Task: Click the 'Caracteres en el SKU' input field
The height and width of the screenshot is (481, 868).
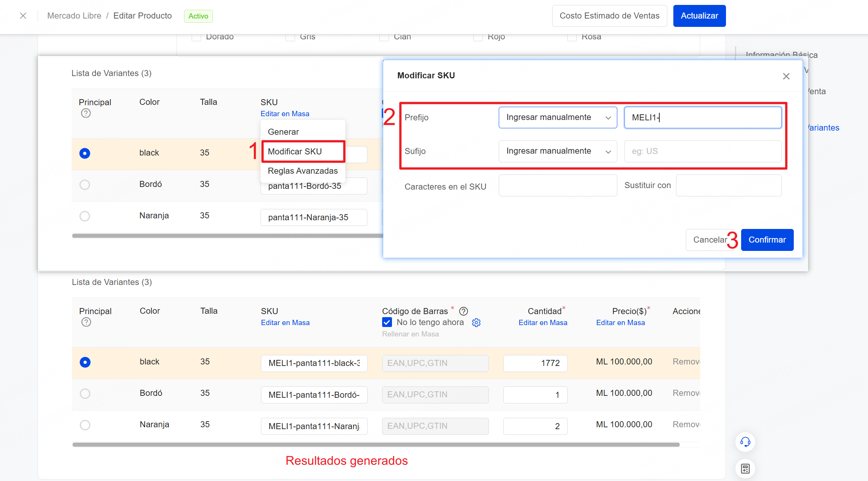Action: point(558,185)
